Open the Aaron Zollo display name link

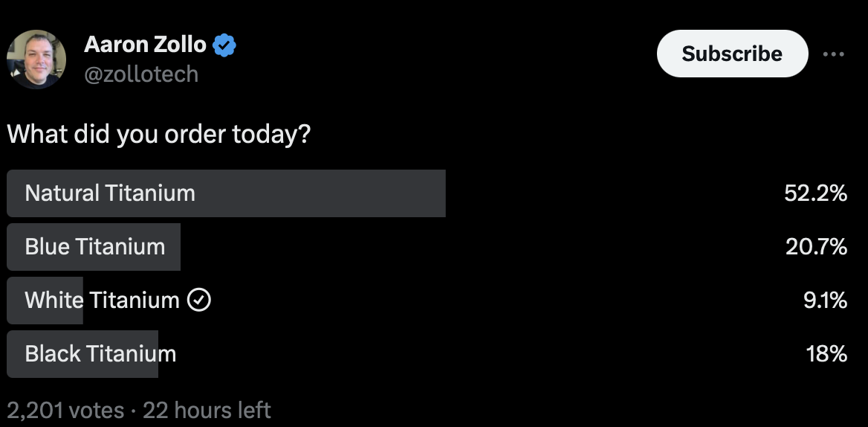click(145, 45)
